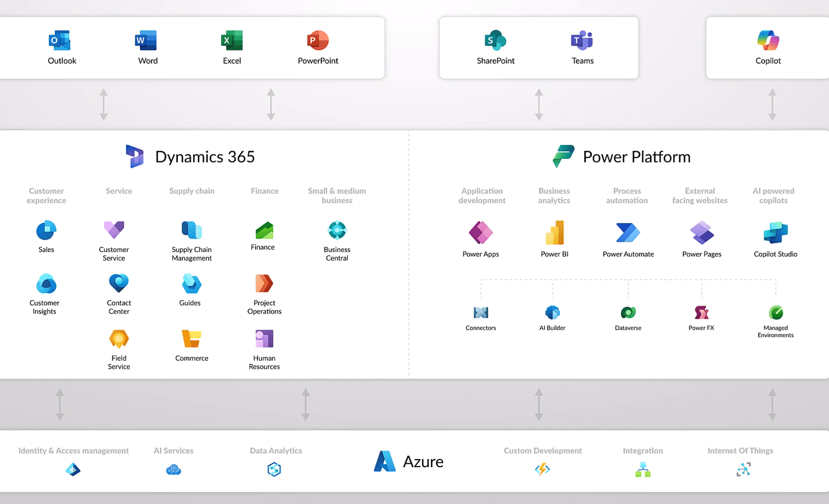Open the Word icon

pos(146,41)
